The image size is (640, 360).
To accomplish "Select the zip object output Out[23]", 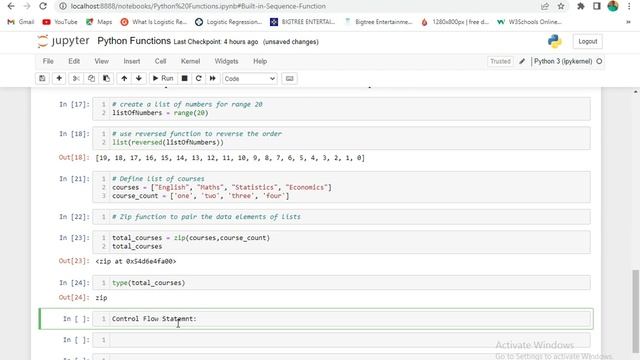I will click(136, 261).
